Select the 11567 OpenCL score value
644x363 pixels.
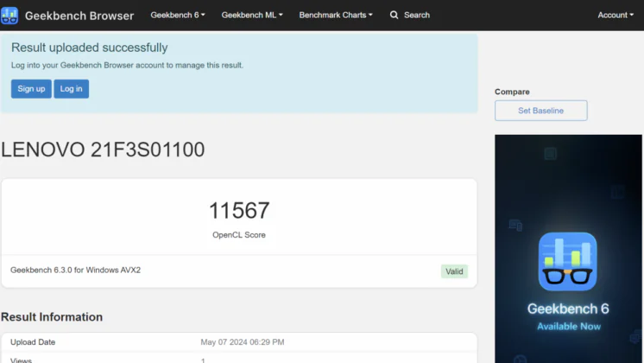239,211
